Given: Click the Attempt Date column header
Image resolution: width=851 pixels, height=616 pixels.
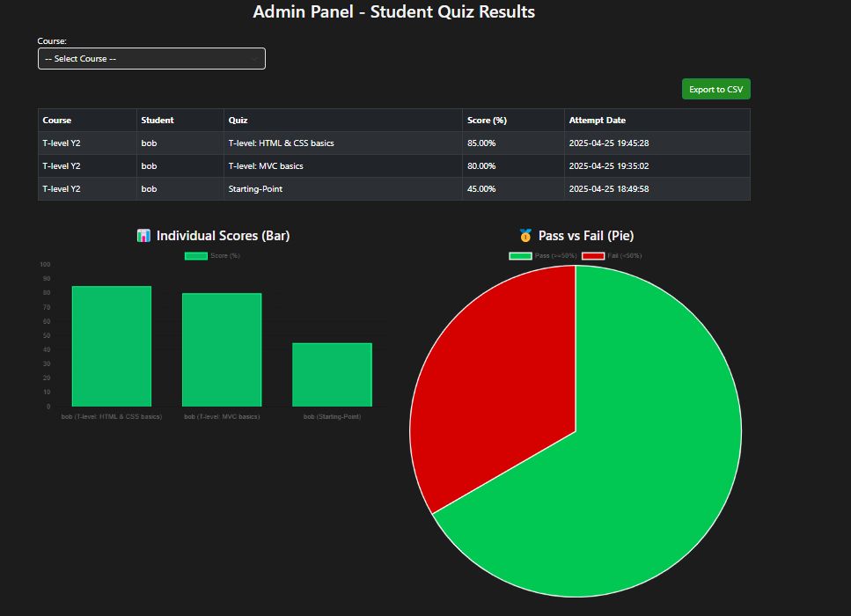Looking at the screenshot, I should tap(657, 120).
